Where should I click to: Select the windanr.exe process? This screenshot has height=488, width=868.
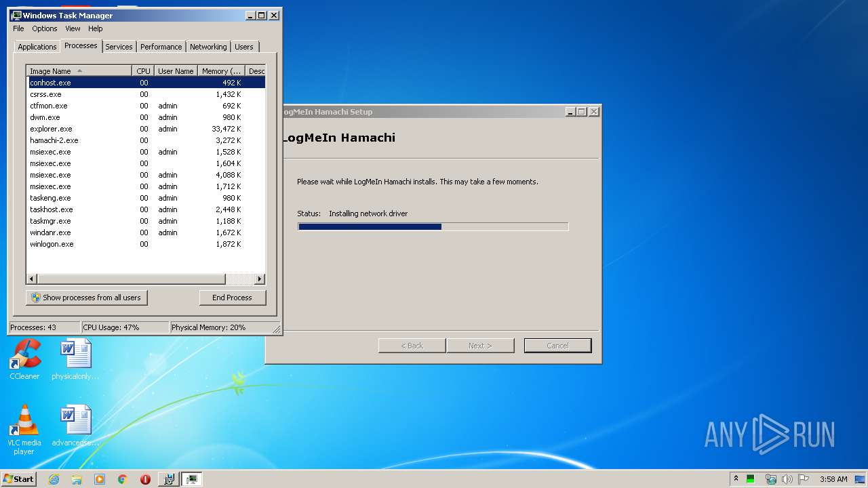(146, 232)
